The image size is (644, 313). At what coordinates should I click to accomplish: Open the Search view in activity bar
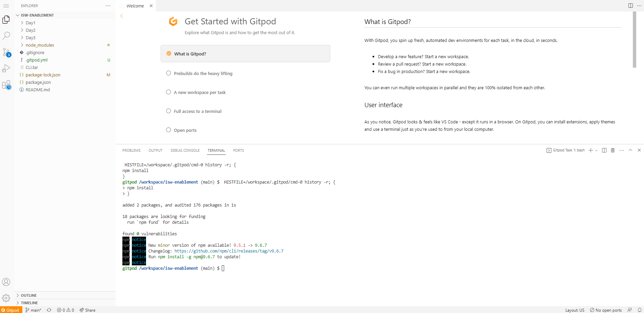coord(6,35)
